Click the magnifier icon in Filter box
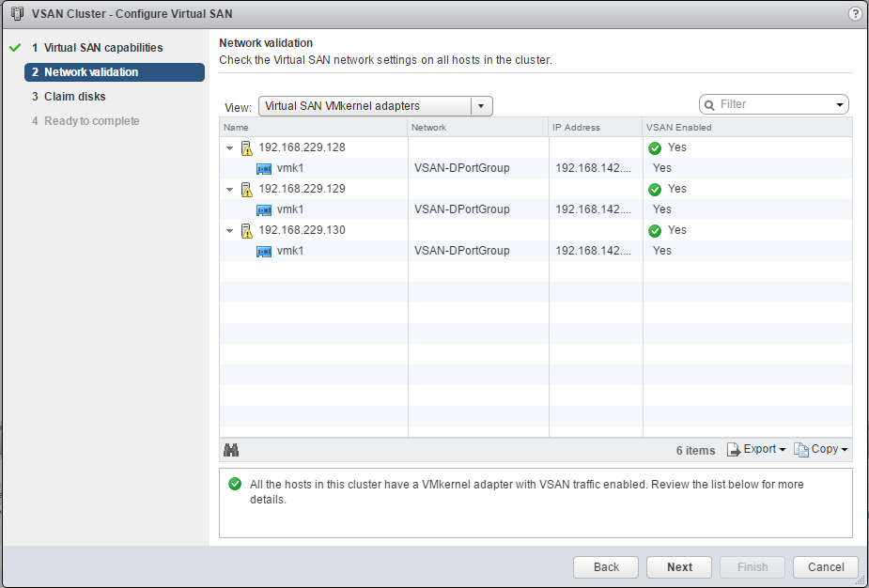The width and height of the screenshot is (869, 588). click(709, 105)
